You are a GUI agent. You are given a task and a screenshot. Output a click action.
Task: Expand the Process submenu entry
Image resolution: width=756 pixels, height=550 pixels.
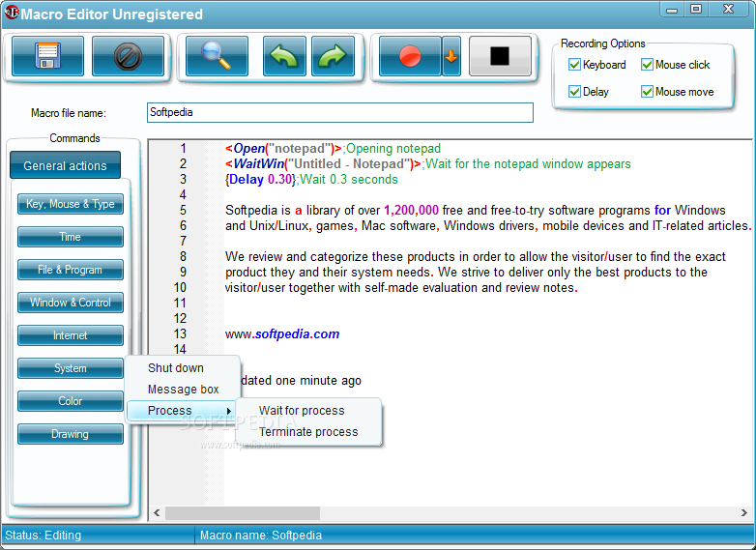coord(182,410)
